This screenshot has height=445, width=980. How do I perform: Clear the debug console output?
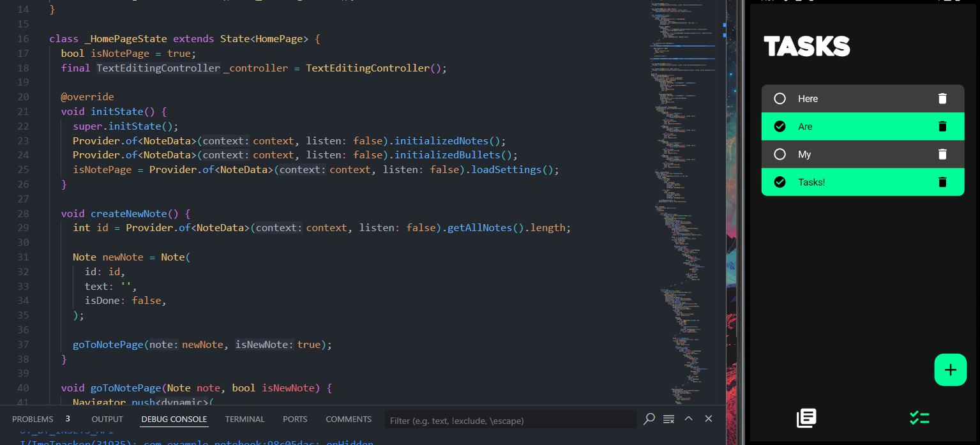(x=668, y=419)
